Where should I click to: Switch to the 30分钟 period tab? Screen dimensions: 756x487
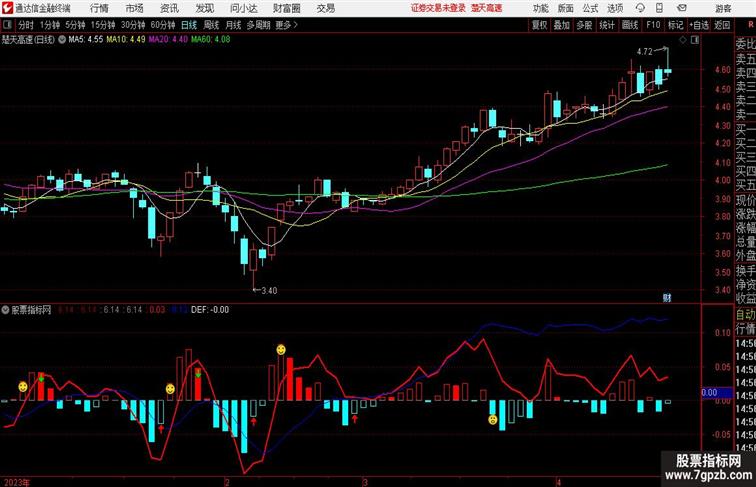pyautogui.click(x=133, y=25)
